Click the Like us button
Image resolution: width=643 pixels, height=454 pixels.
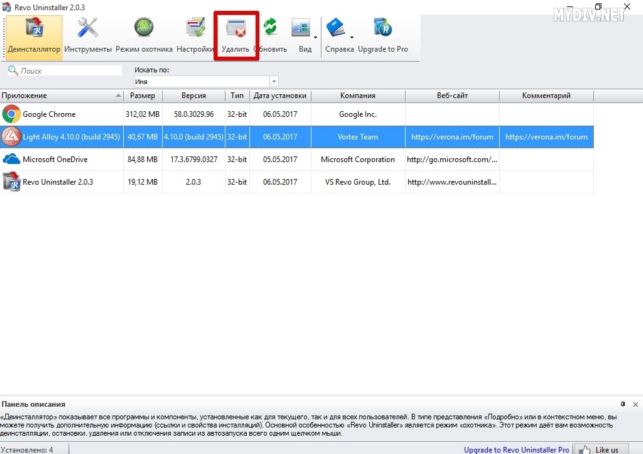pyautogui.click(x=600, y=449)
